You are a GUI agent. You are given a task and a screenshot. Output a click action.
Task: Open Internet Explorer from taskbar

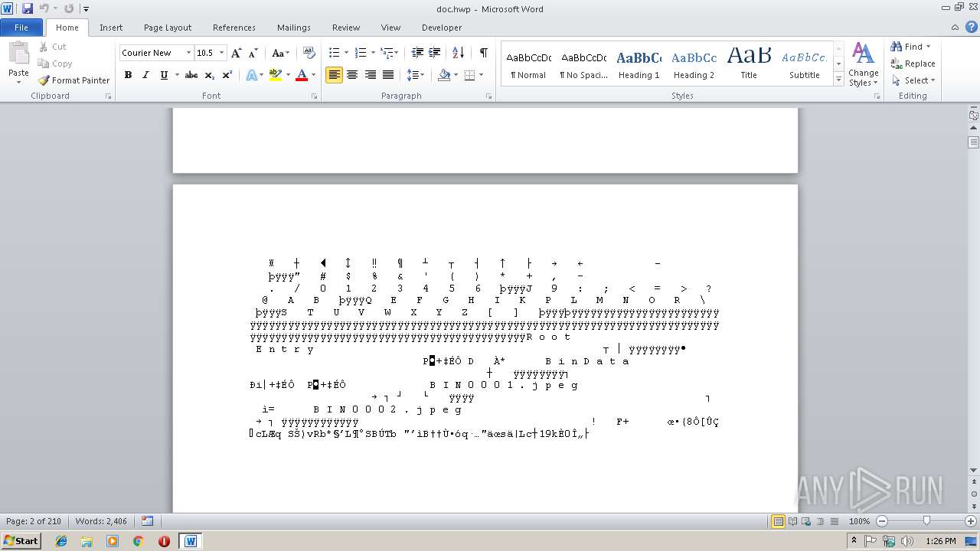click(x=61, y=541)
